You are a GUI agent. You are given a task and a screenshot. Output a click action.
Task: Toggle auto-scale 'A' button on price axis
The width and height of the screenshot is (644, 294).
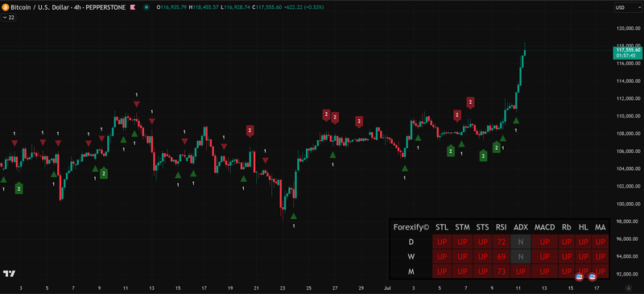(628, 288)
